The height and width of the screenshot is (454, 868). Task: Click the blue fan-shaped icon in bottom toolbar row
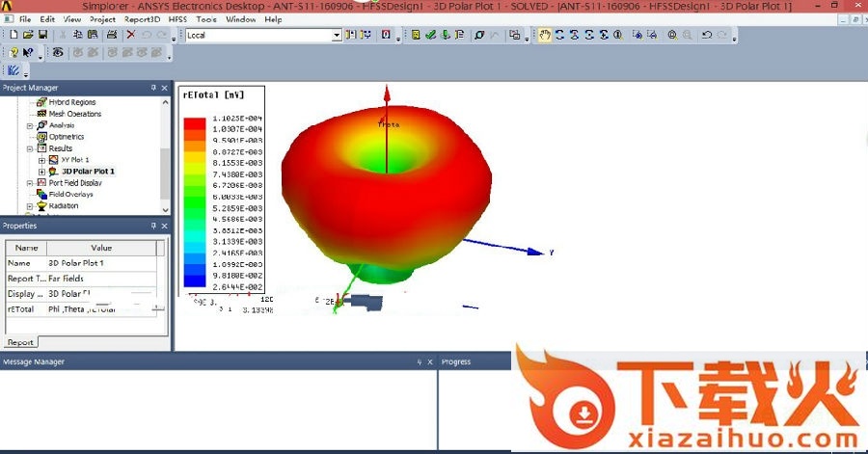click(x=14, y=70)
